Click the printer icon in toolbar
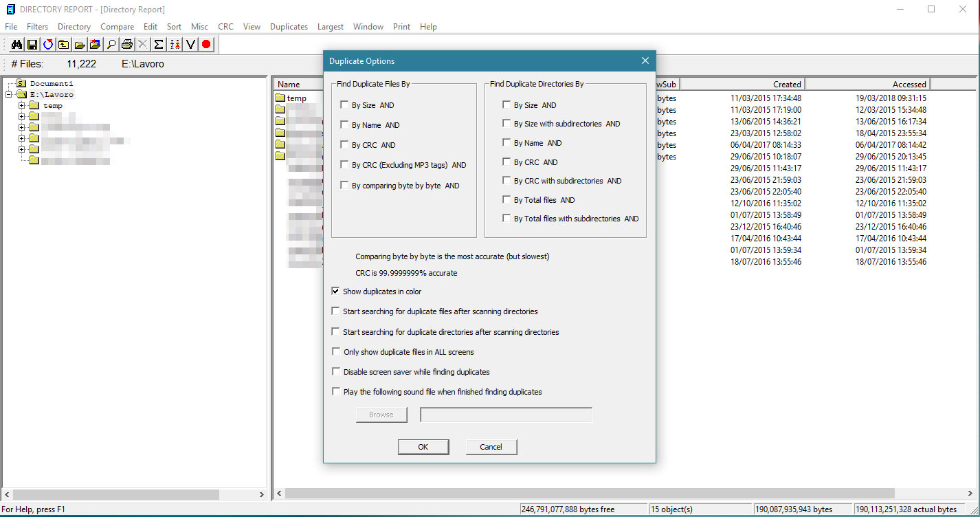980x517 pixels. [x=126, y=45]
